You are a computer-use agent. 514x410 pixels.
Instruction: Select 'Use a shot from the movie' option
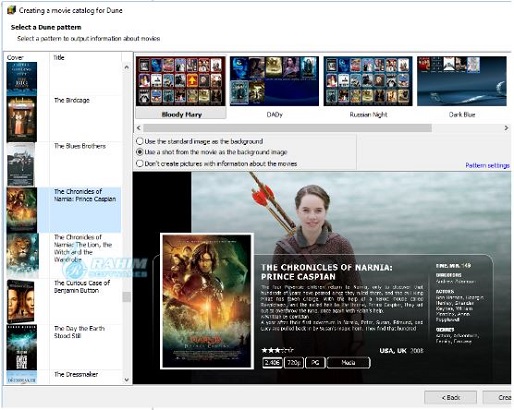click(212, 152)
